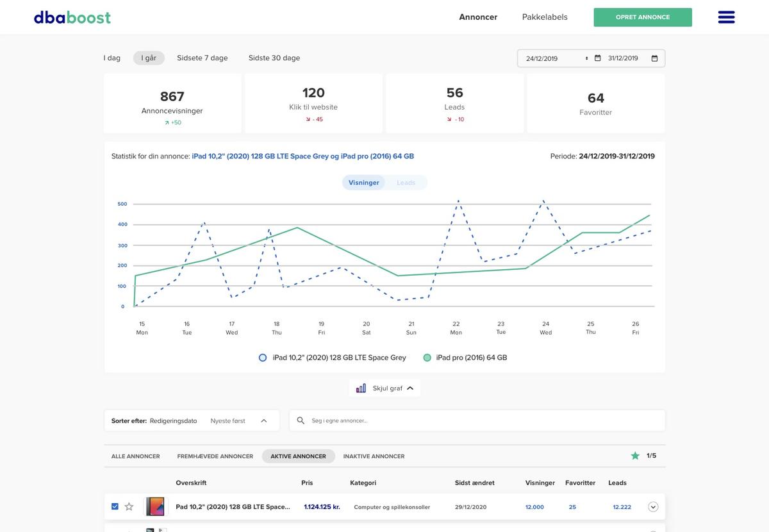The height and width of the screenshot is (532, 769).
Task: Switch to Inaktive Annoncer tab
Action: click(x=374, y=456)
